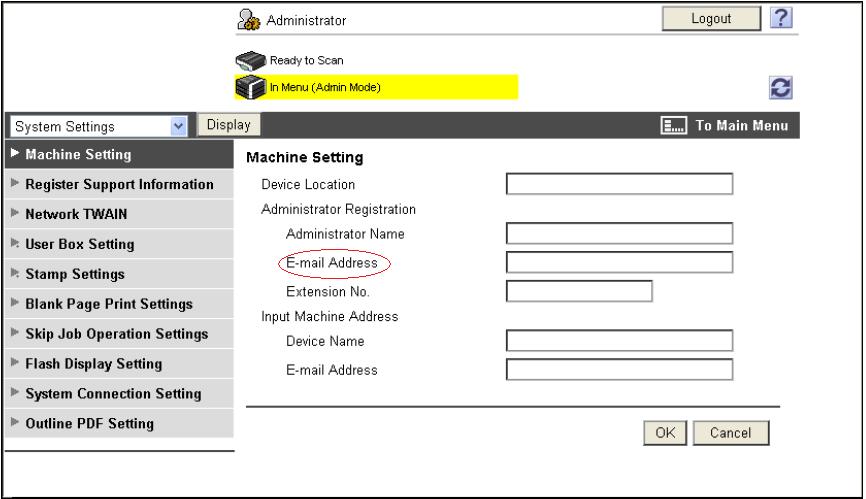Select Machine Setting in the sidebar
The width and height of the screenshot is (866, 499).
pos(119,154)
